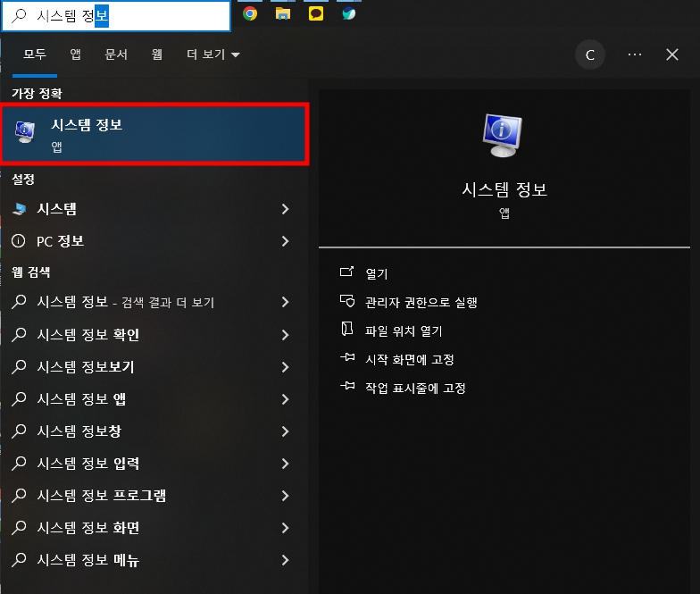
Task: Close the search panel with the X
Action: 671,55
